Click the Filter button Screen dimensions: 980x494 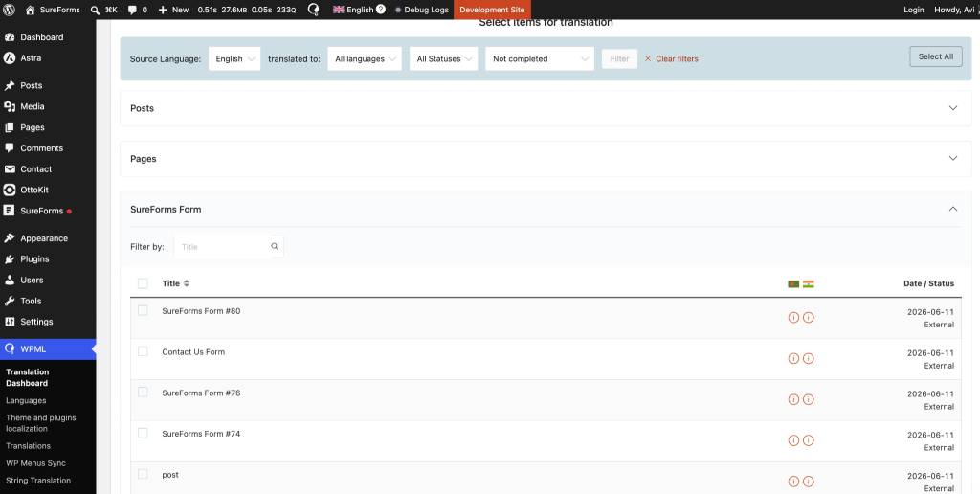[619, 58]
